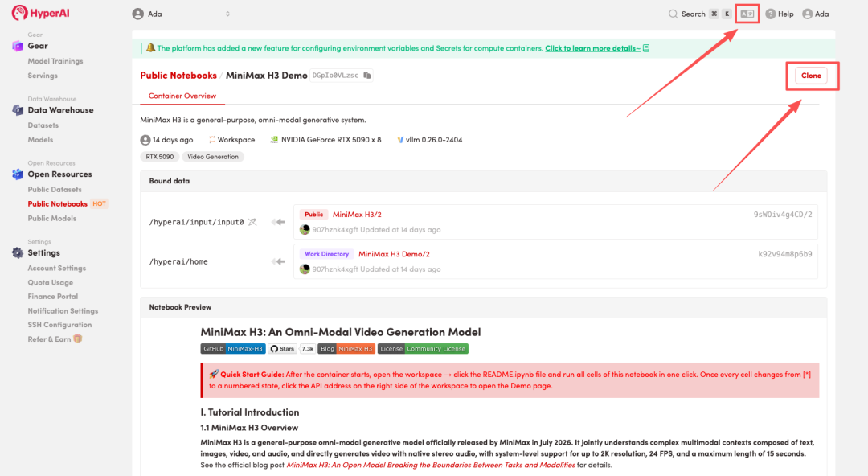Click the Open Resources section icon
The image size is (868, 476).
point(18,174)
